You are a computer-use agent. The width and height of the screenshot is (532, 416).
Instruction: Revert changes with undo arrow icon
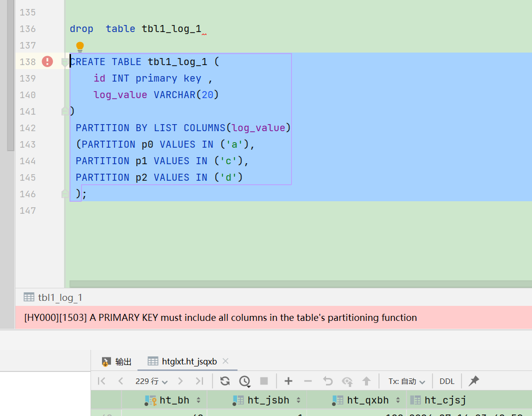click(x=328, y=381)
